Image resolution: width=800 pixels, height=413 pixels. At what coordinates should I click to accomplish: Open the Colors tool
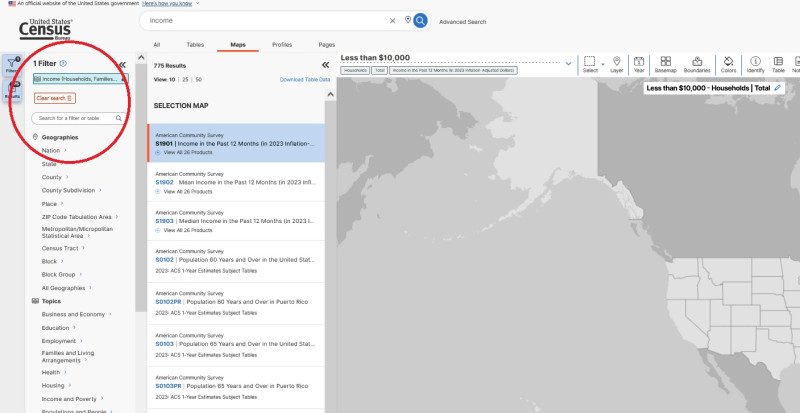tap(729, 65)
